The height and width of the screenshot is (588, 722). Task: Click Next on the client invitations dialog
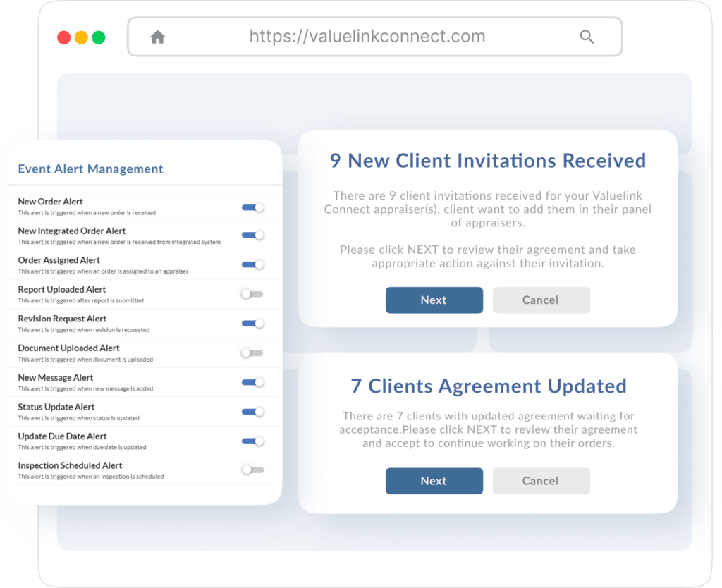(x=434, y=300)
